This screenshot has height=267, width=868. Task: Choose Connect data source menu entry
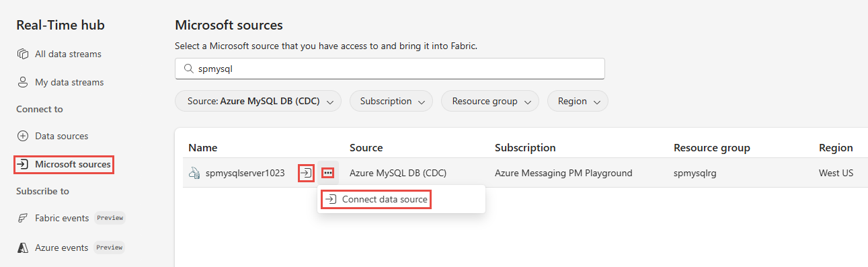click(376, 200)
